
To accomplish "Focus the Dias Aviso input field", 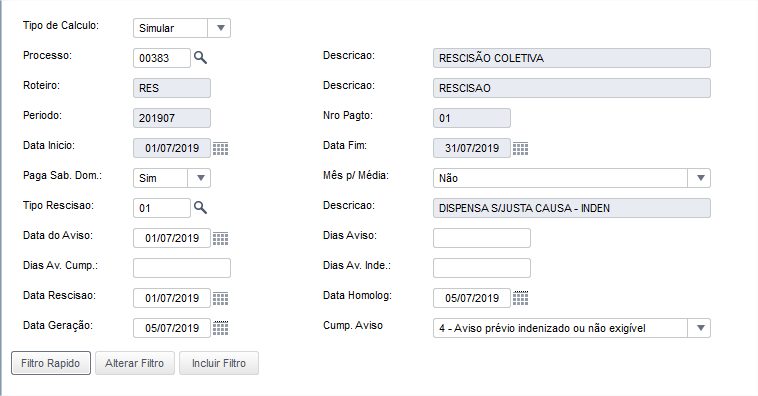I will tap(481, 238).
